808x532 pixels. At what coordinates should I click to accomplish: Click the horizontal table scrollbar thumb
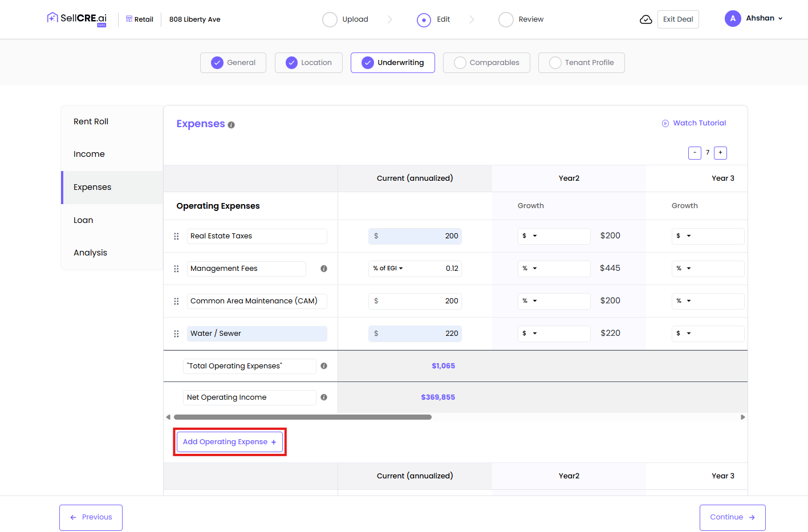pyautogui.click(x=303, y=417)
